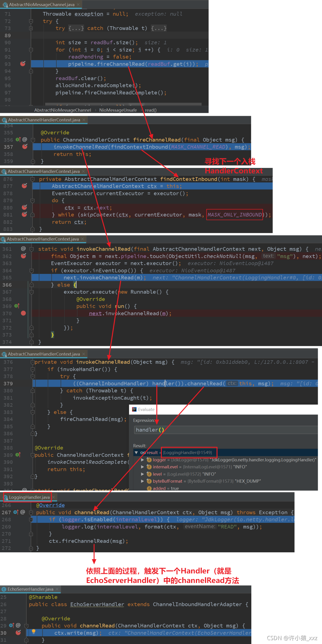The image size is (322, 644).
Task: Collapse the do-while fold at line 879
Action: coord(32,200)
